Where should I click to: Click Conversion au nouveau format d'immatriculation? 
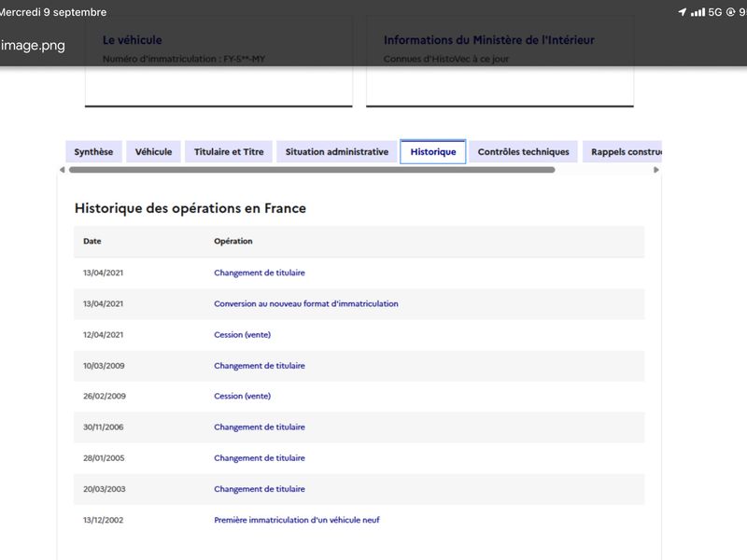pos(306,304)
